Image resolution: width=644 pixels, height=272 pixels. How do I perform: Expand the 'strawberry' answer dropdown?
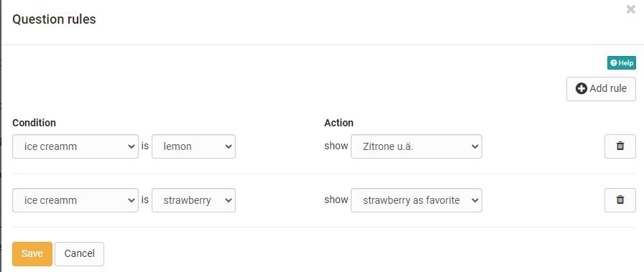(x=193, y=200)
